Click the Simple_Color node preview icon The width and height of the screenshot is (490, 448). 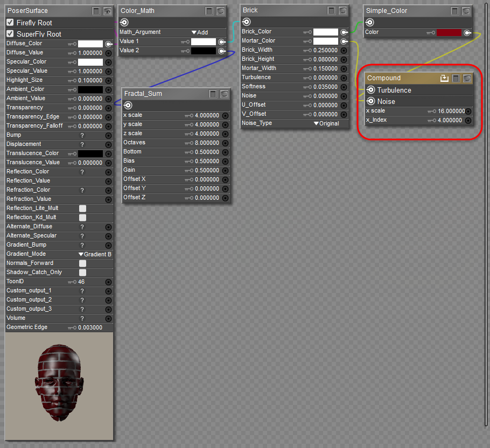pyautogui.click(x=466, y=11)
